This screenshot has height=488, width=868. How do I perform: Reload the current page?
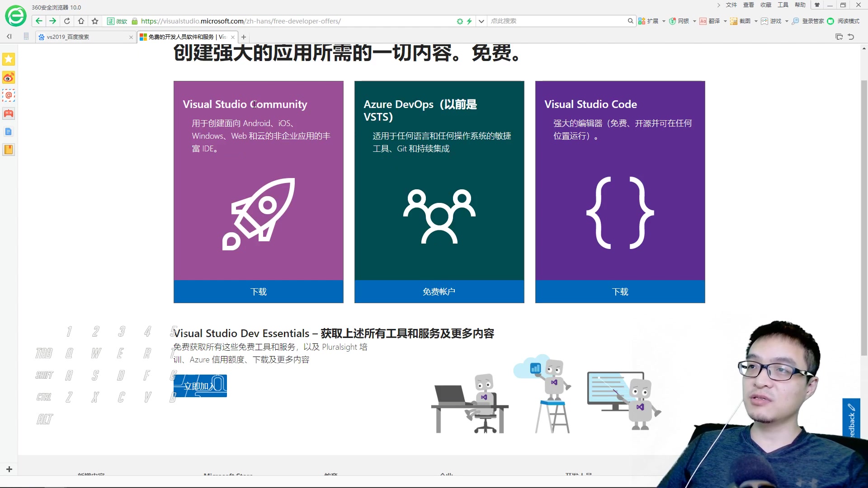tap(67, 21)
